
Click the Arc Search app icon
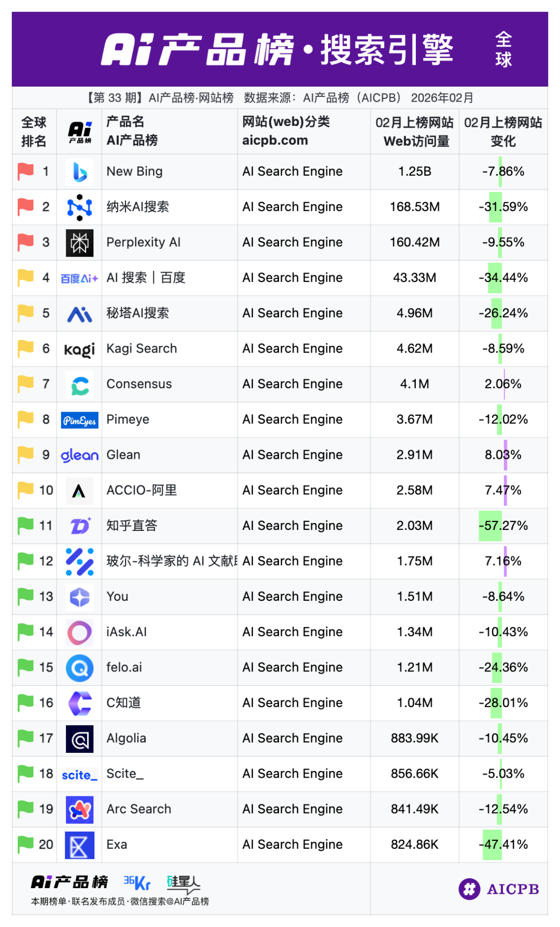pyautogui.click(x=80, y=810)
